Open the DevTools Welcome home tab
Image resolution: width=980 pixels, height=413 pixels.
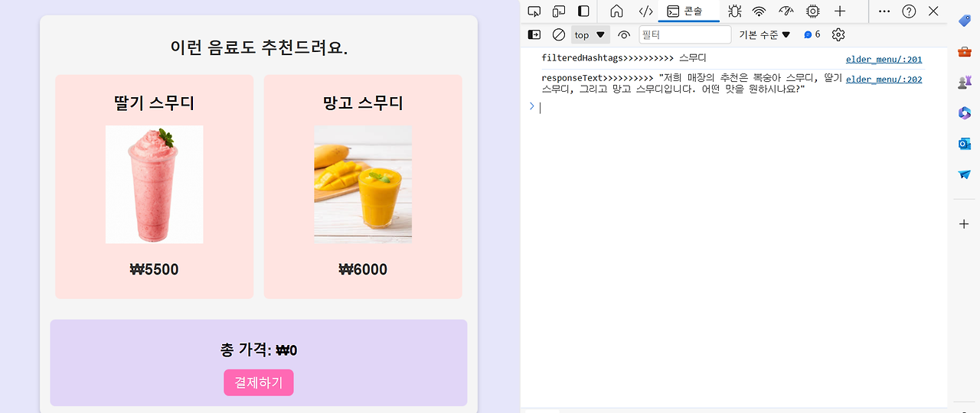point(616,11)
